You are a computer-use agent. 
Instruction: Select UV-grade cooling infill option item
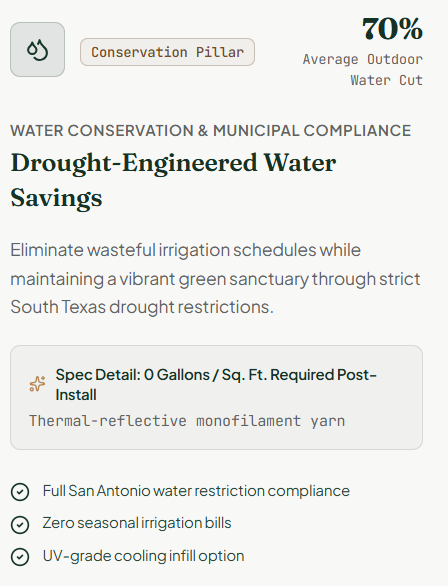pos(143,556)
